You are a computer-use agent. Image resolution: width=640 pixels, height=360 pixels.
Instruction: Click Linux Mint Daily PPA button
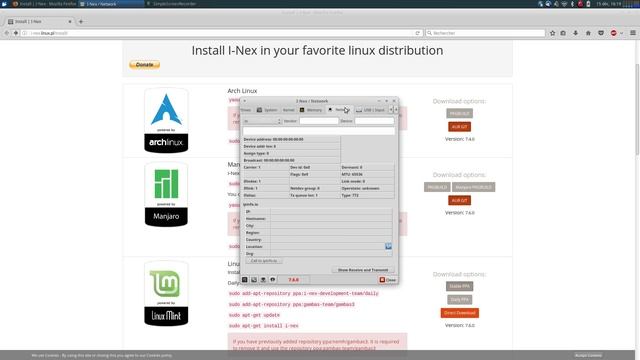(x=459, y=300)
